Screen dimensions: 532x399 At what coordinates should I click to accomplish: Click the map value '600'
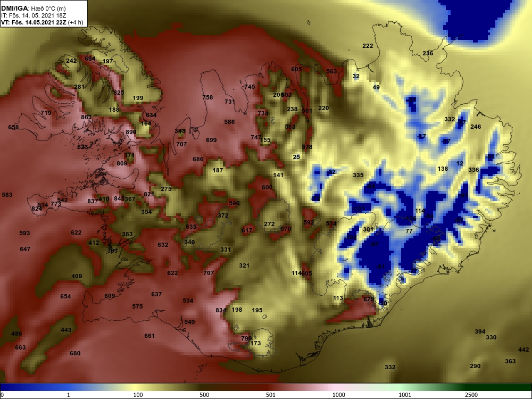point(268,187)
